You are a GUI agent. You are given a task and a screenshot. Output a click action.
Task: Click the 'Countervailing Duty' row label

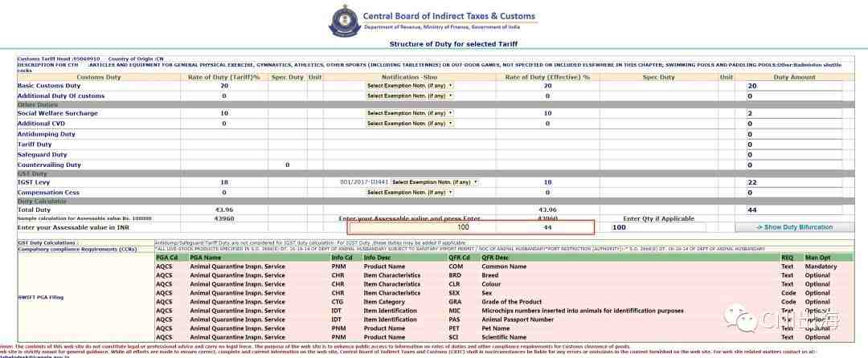49,165
